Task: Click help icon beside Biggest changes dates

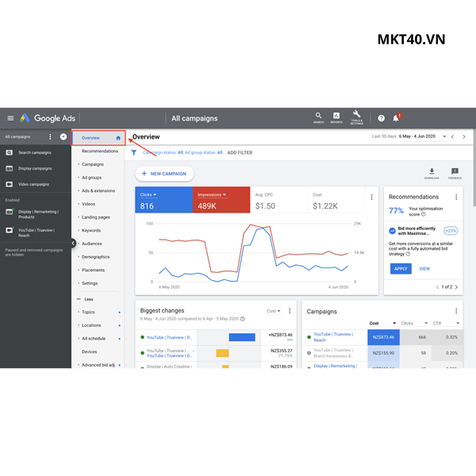Action: coord(243,319)
